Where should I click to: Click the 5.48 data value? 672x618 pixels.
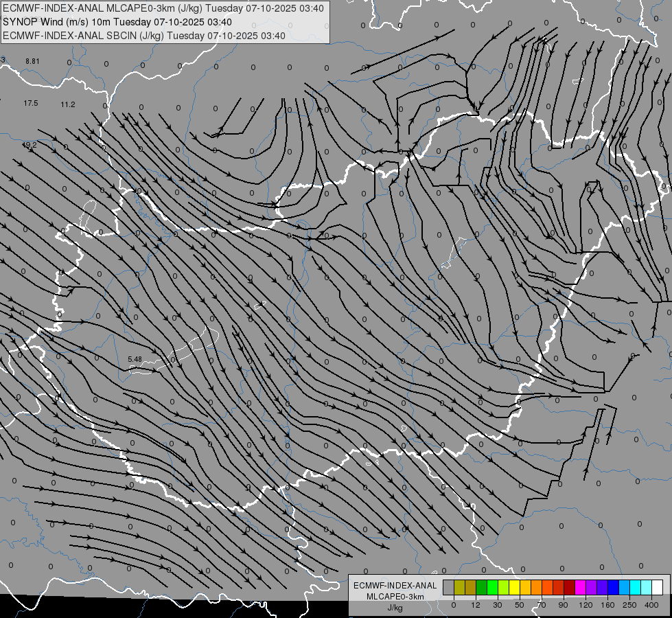pos(135,359)
